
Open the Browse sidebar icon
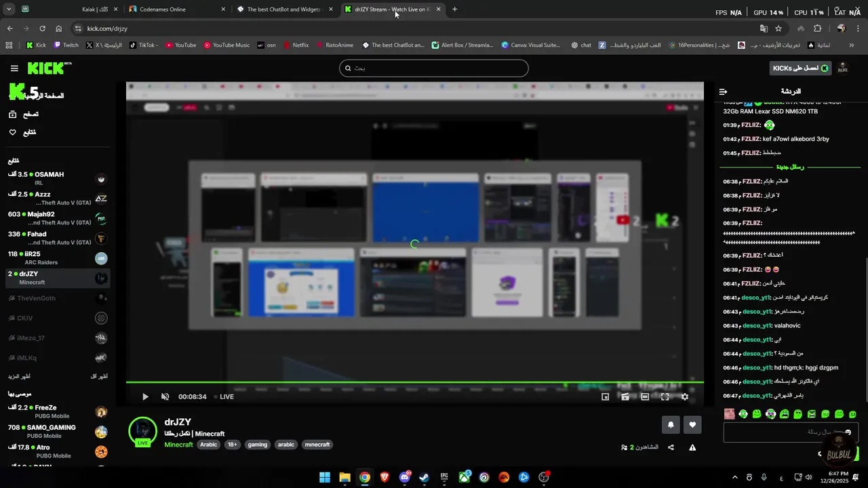coord(13,115)
